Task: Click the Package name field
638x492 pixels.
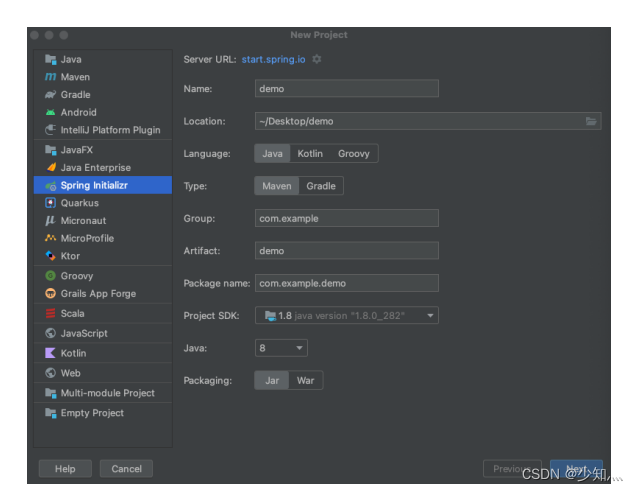Action: point(347,283)
